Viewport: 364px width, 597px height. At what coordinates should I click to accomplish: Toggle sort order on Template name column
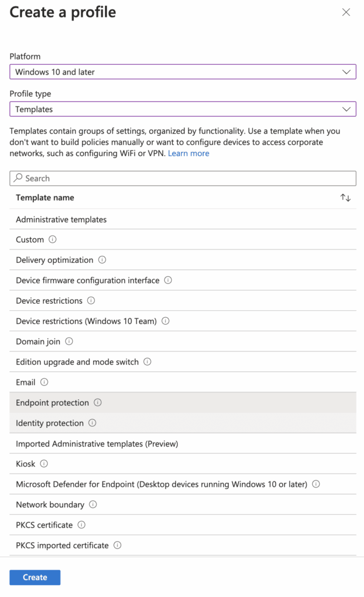click(x=345, y=198)
